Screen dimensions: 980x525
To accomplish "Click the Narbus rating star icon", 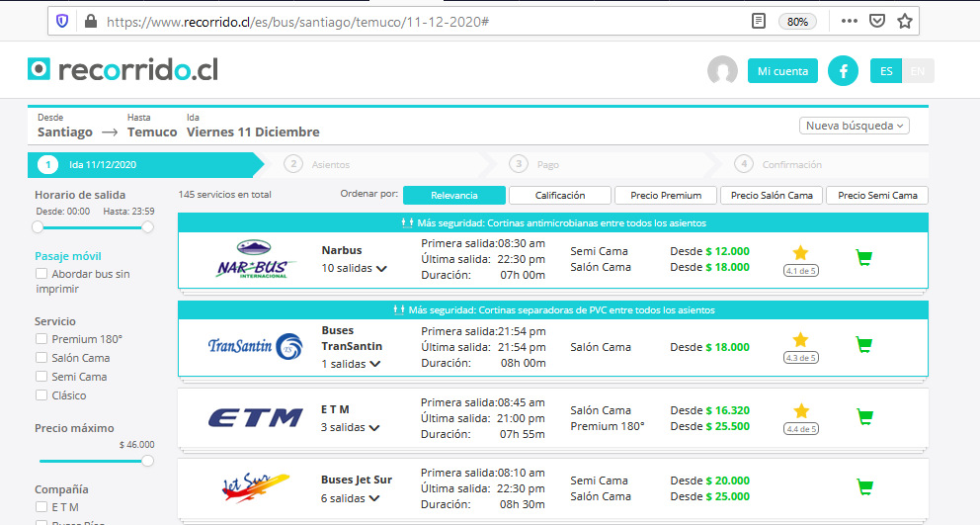I will (x=800, y=253).
